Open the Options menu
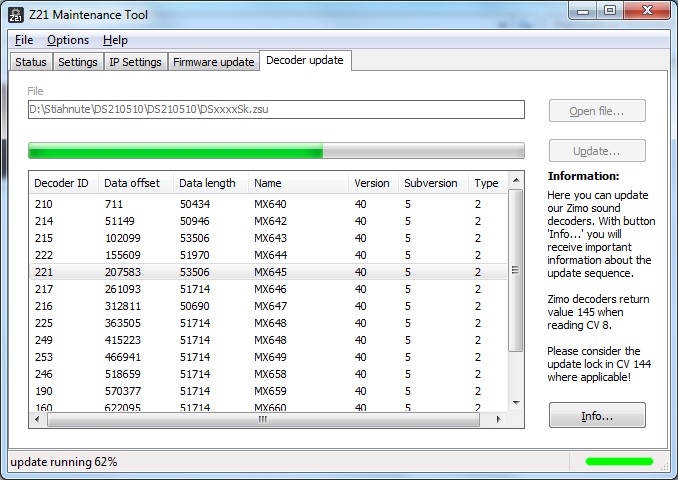 click(x=68, y=40)
